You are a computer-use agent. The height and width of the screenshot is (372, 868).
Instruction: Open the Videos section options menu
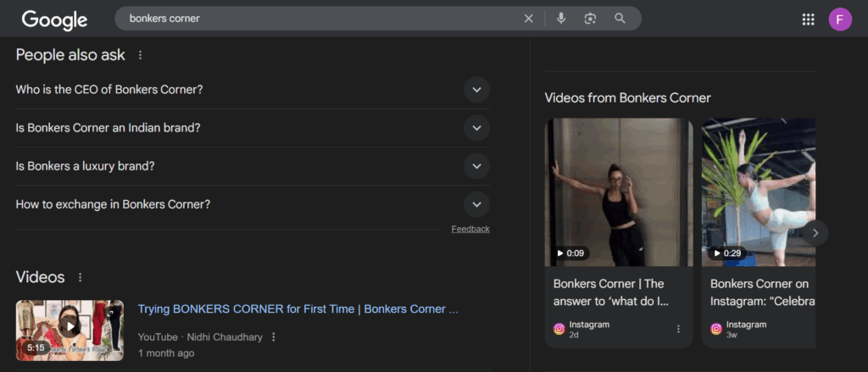coord(81,277)
